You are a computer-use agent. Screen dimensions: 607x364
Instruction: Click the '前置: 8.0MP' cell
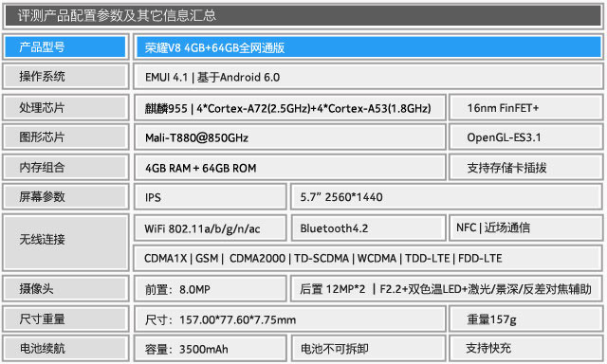tap(211, 288)
